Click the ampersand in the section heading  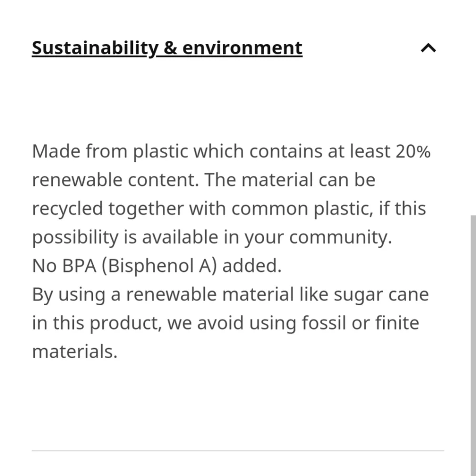click(170, 48)
